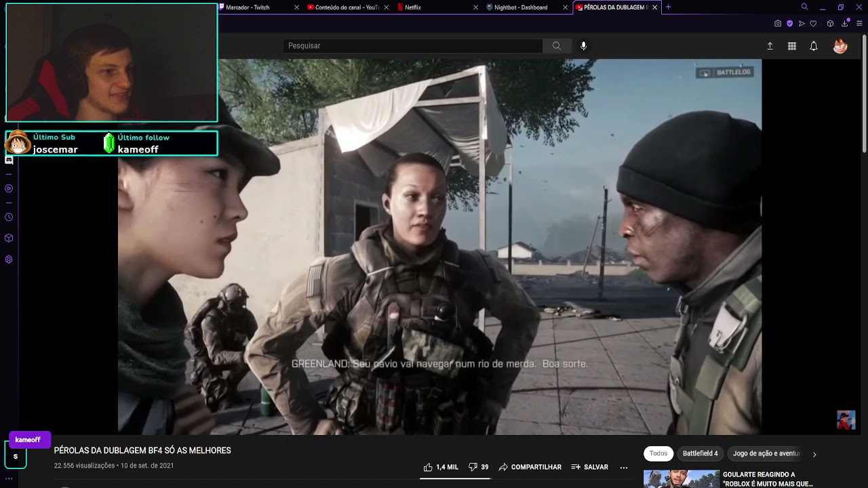Image resolution: width=868 pixels, height=488 pixels.
Task: Click the main video player area
Action: (439, 247)
